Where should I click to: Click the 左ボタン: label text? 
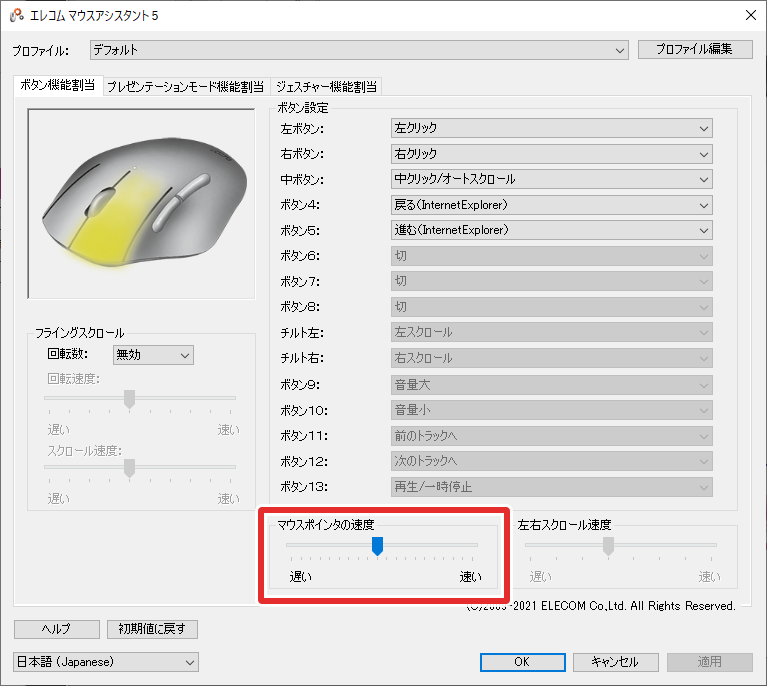pos(302,129)
